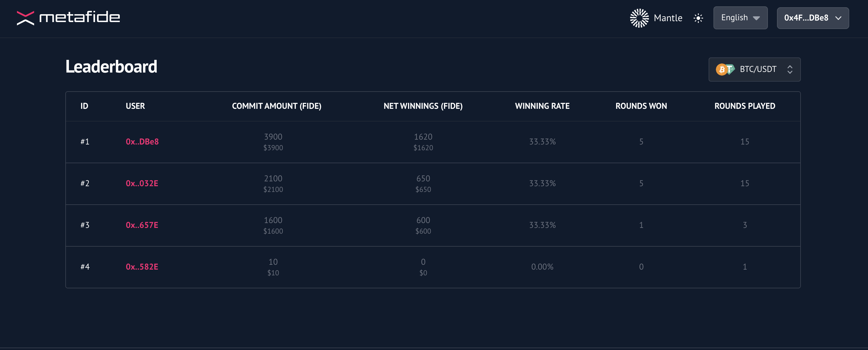Click the Mantle network label
Screen dimensions: 868x350
(667, 18)
